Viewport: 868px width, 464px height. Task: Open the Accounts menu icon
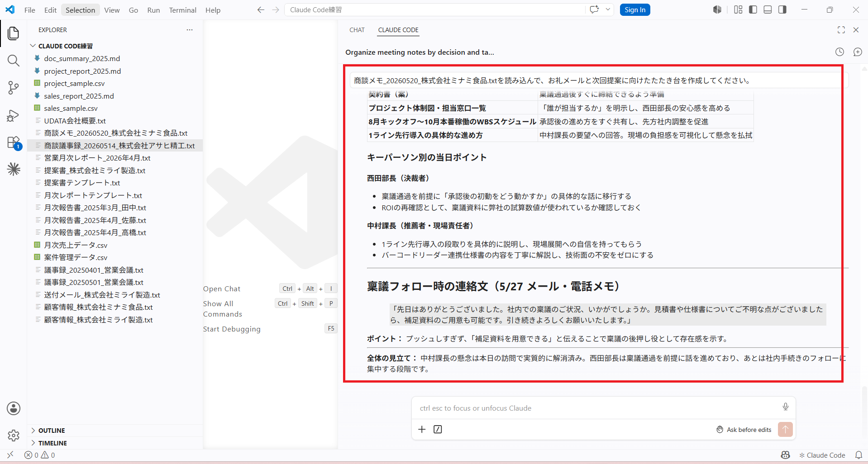[14, 408]
